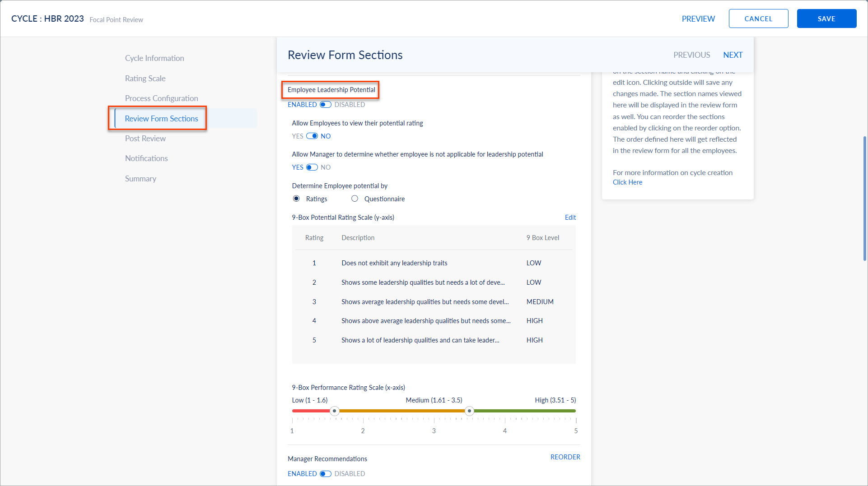Cancel the current changes
Screen dimensions: 868x486
coord(758,19)
